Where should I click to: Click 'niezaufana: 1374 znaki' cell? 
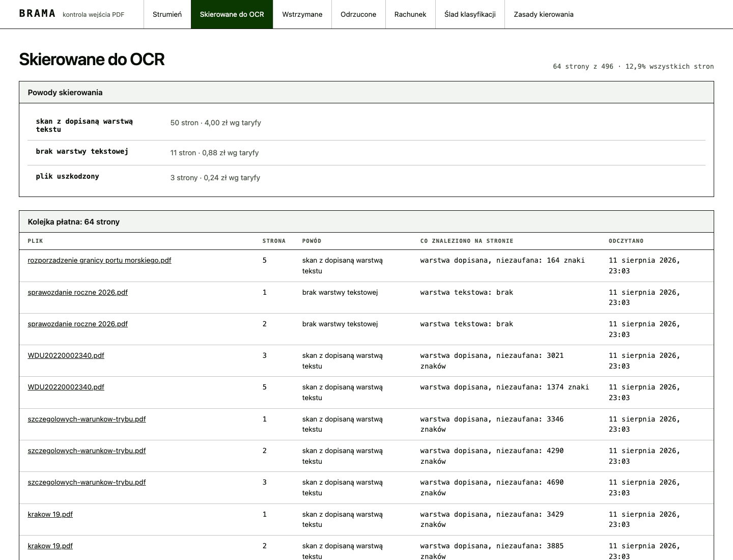tap(504, 387)
